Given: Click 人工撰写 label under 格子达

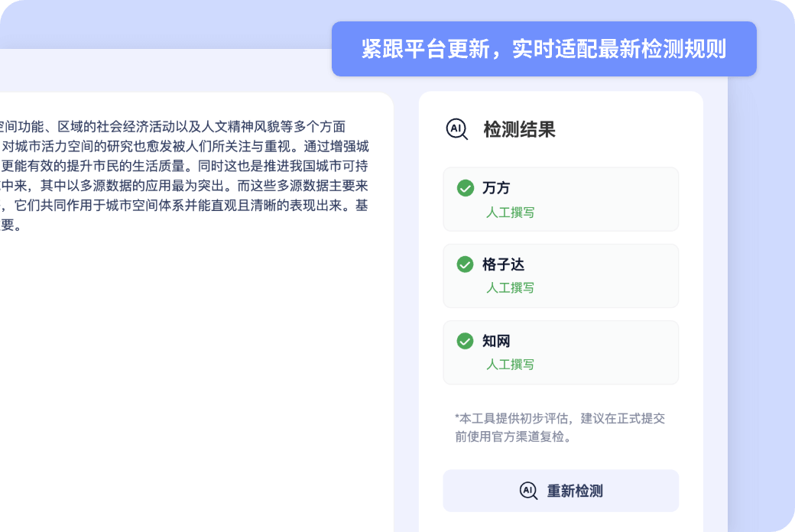Looking at the screenshot, I should [510, 287].
